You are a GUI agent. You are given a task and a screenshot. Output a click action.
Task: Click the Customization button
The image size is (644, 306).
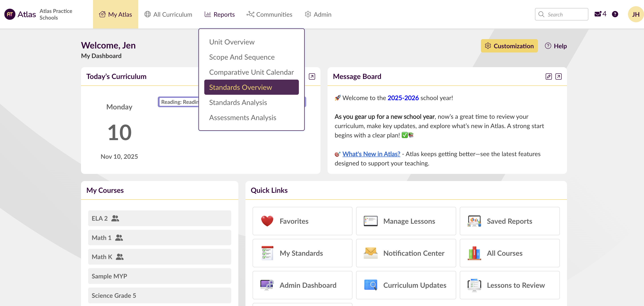509,46
